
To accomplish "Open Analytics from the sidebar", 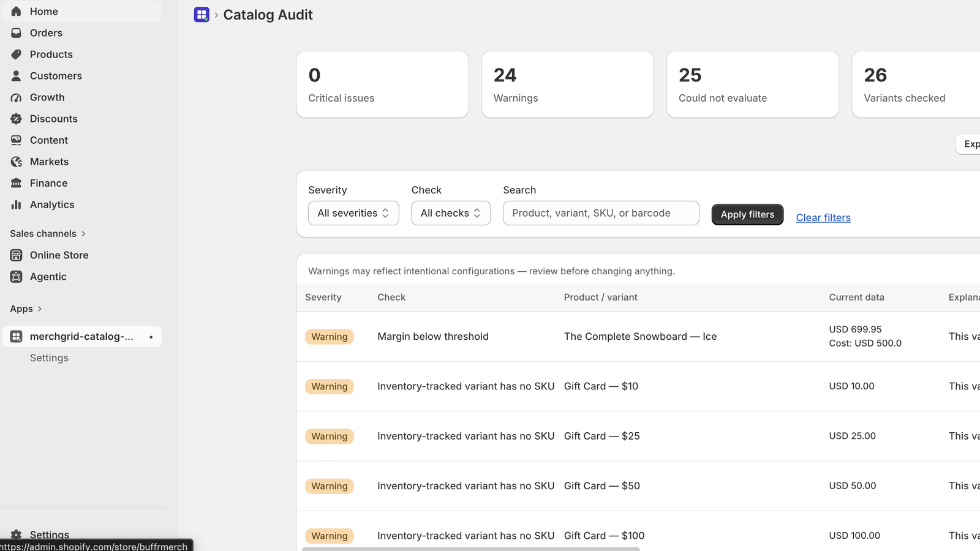I will [82, 204].
